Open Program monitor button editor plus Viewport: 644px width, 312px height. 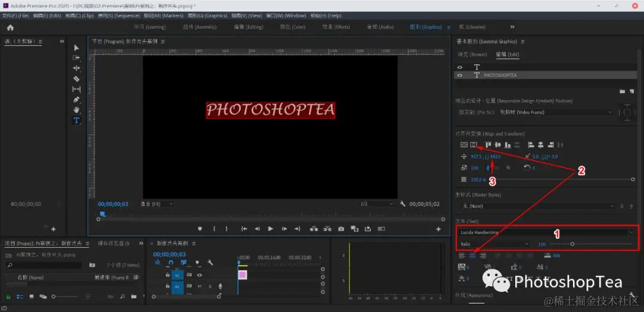coord(438,229)
